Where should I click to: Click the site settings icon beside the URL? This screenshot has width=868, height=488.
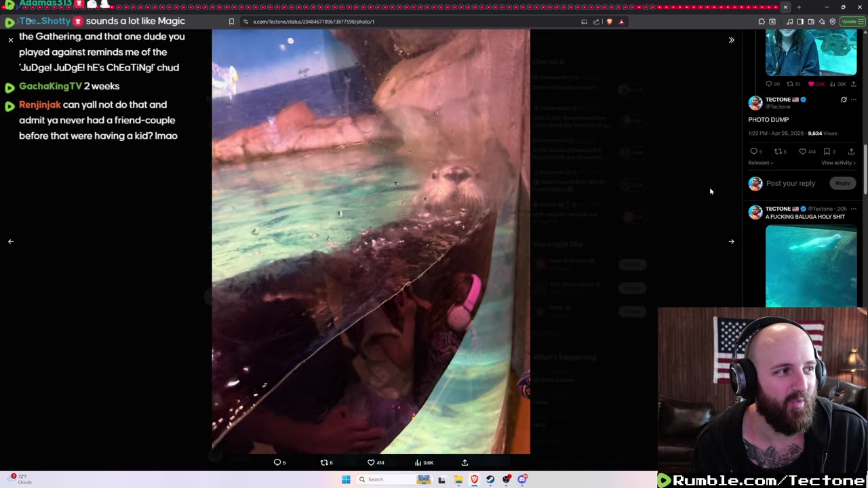point(245,22)
